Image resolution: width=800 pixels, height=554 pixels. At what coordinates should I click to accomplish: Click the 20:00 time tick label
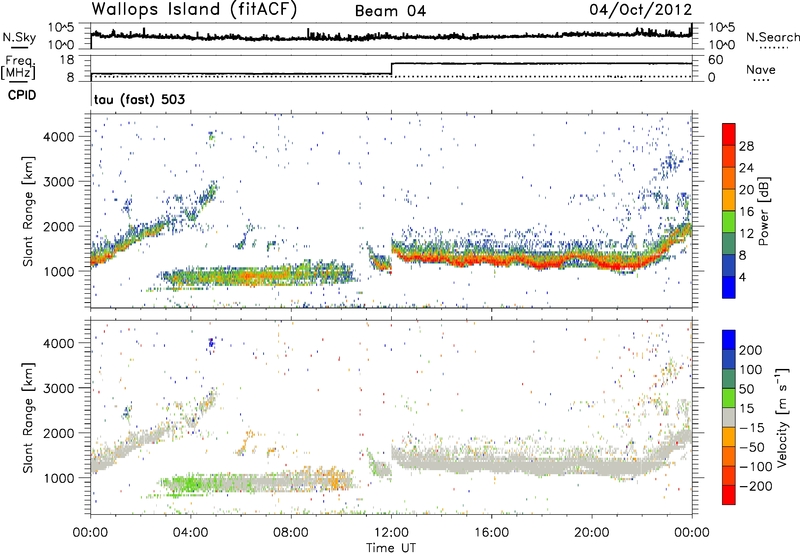click(x=592, y=533)
